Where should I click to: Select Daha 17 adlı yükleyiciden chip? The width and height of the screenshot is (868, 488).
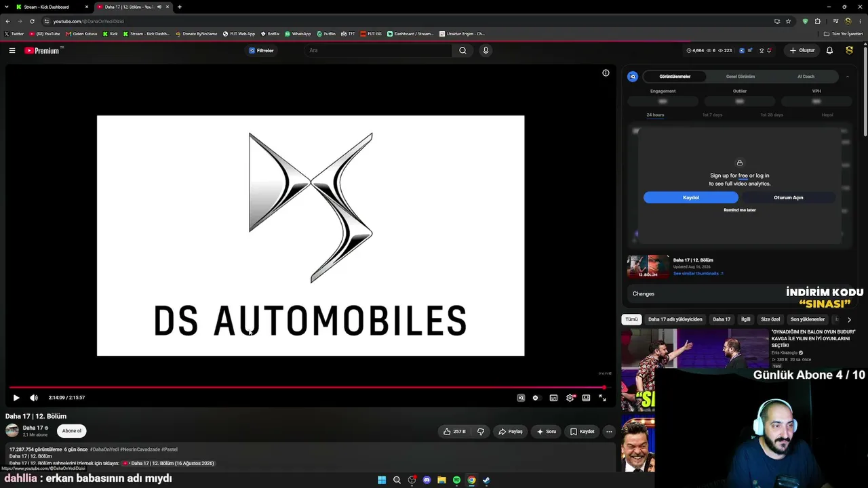675,319
